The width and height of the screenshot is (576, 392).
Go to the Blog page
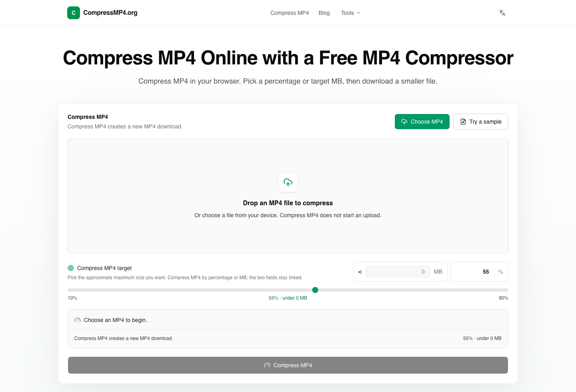[324, 13]
